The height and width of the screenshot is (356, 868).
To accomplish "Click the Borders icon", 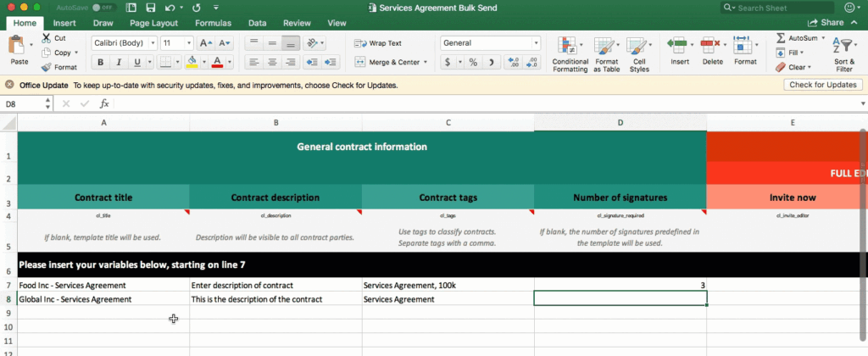I will click(x=165, y=62).
